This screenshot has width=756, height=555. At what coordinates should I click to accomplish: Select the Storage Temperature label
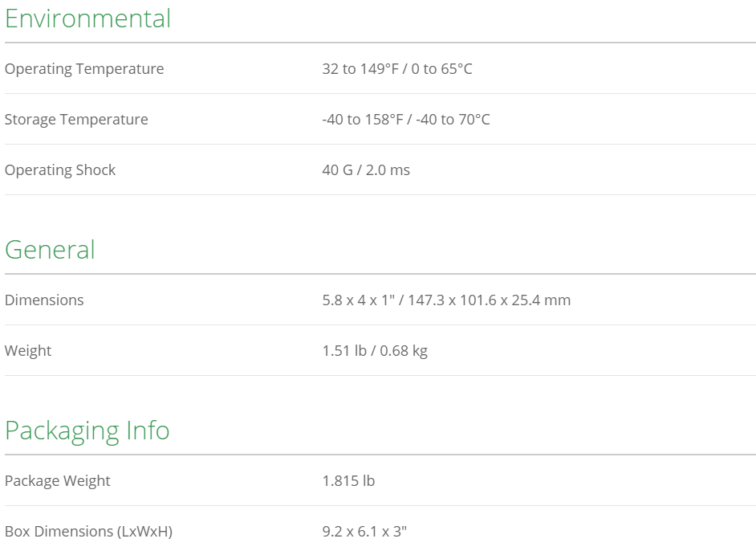click(77, 120)
